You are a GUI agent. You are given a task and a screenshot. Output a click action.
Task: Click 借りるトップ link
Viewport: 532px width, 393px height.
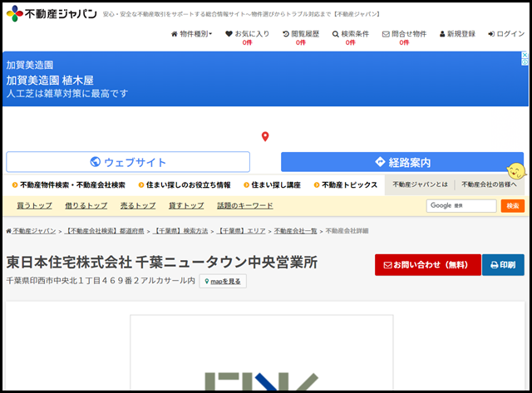(x=86, y=205)
